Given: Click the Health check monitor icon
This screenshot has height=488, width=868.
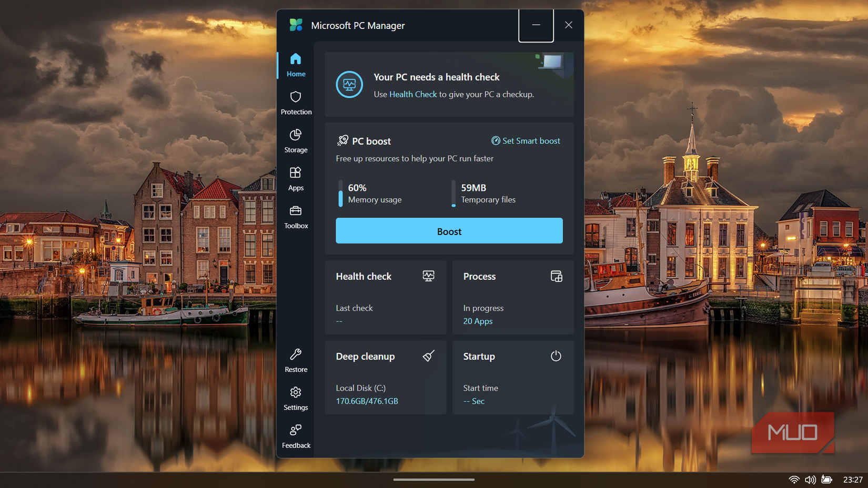Looking at the screenshot, I should click(x=428, y=276).
